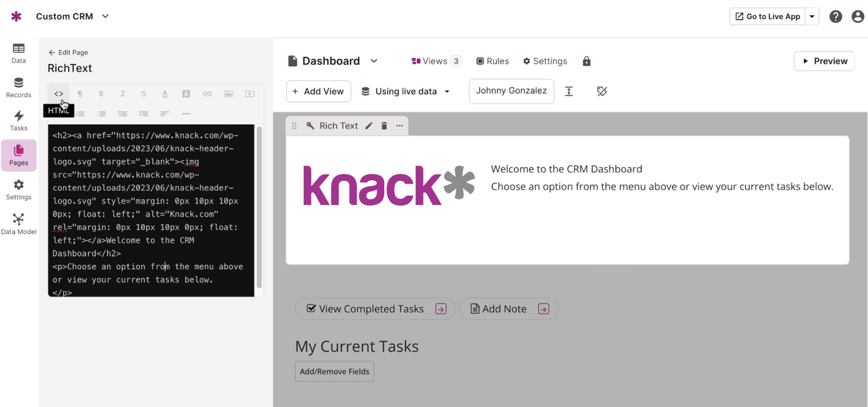Click the Preview button
The width and height of the screenshot is (868, 407).
[x=824, y=61]
